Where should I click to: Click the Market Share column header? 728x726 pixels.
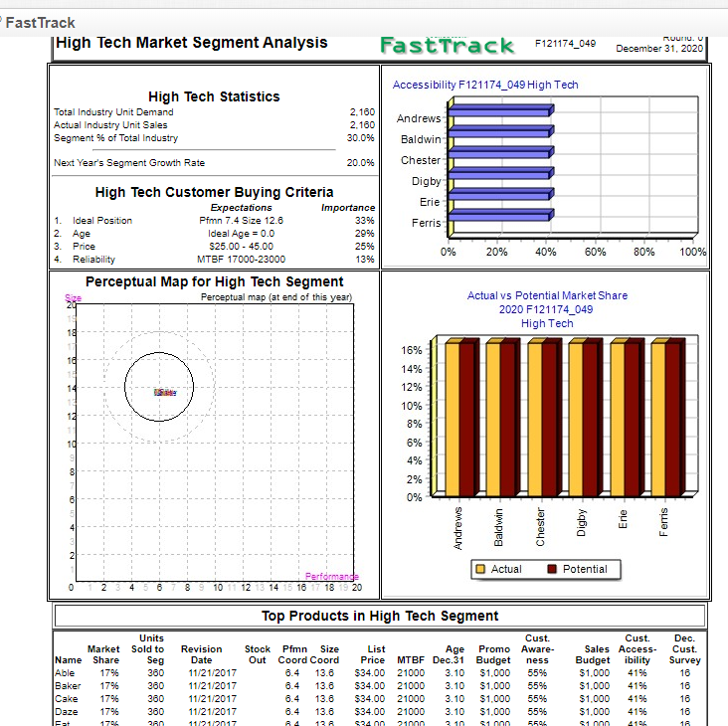pyautogui.click(x=104, y=654)
